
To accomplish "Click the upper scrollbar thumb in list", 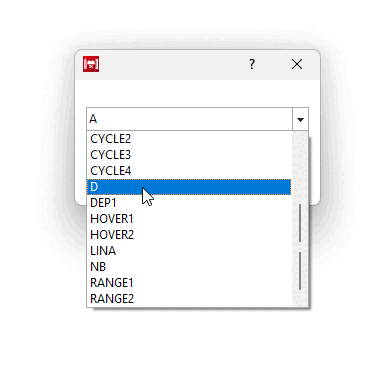I will (x=300, y=223).
